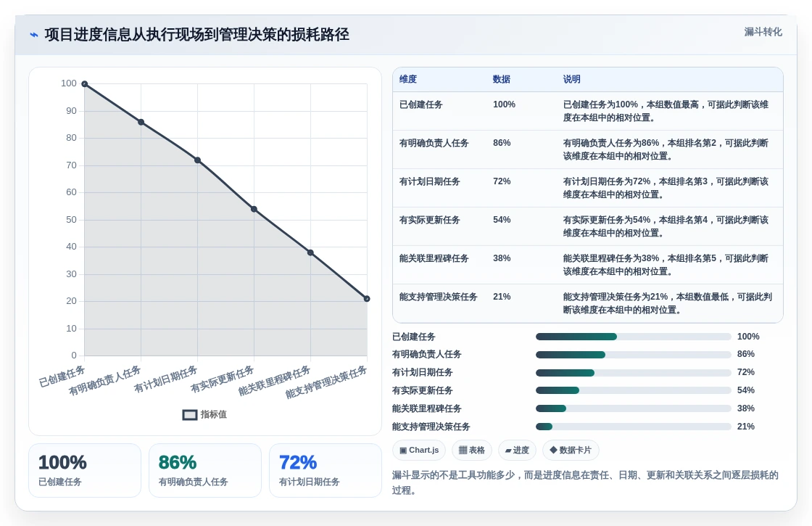Select table cell 有明确负责人任务
The image size is (812, 526).
pos(434,143)
